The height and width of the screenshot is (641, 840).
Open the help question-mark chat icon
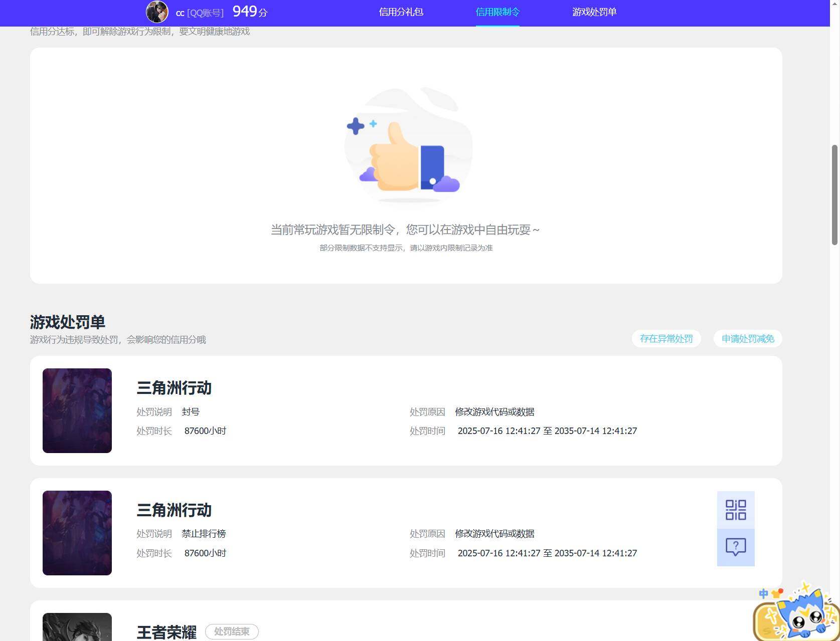click(x=736, y=547)
